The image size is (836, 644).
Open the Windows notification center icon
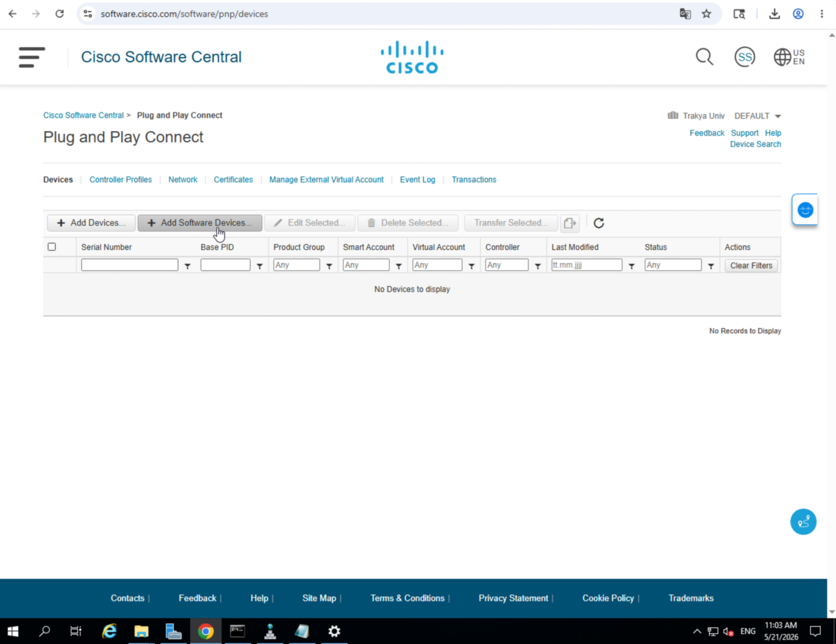815,631
